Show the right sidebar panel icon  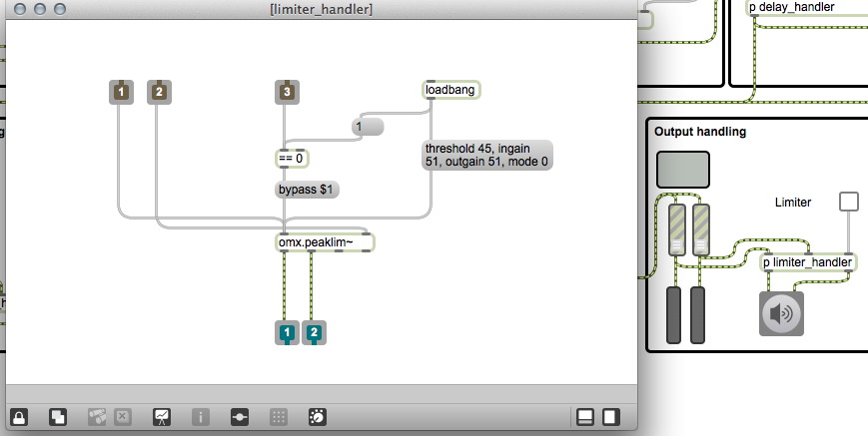611,417
